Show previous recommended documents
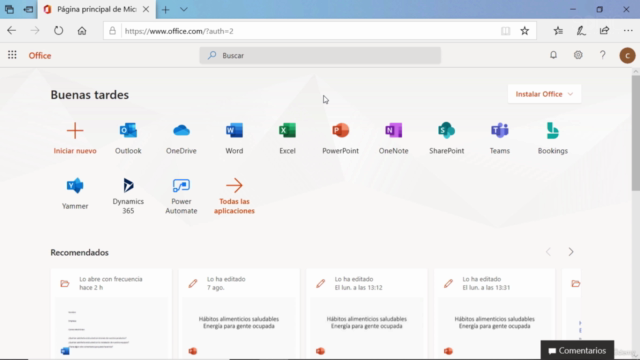Viewport: 640px width, 360px height. click(x=548, y=252)
